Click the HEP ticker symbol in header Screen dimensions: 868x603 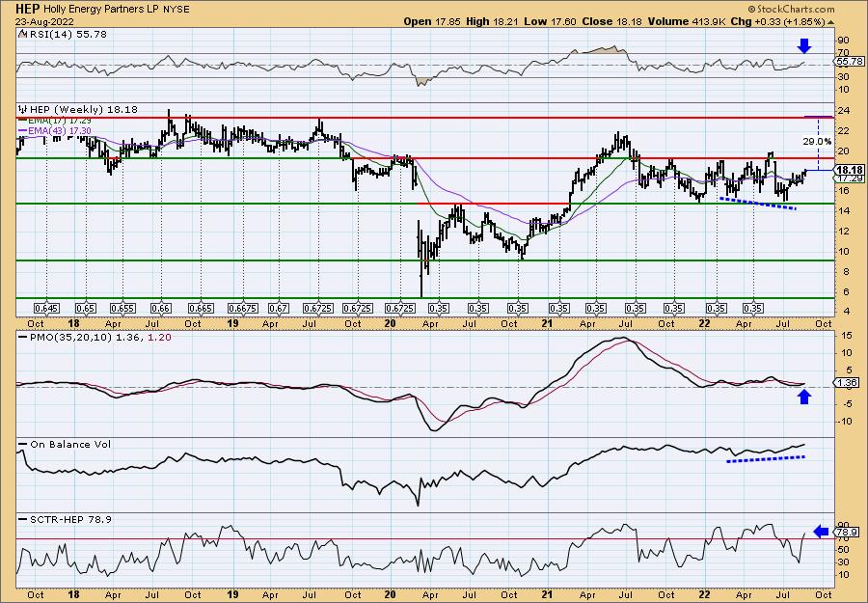27,10
